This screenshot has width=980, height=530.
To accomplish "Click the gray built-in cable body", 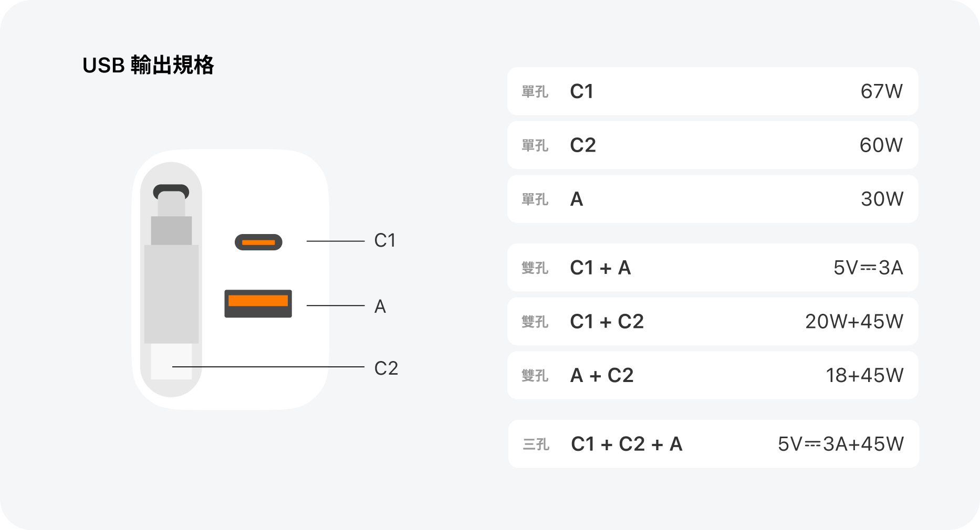I will click(171, 294).
